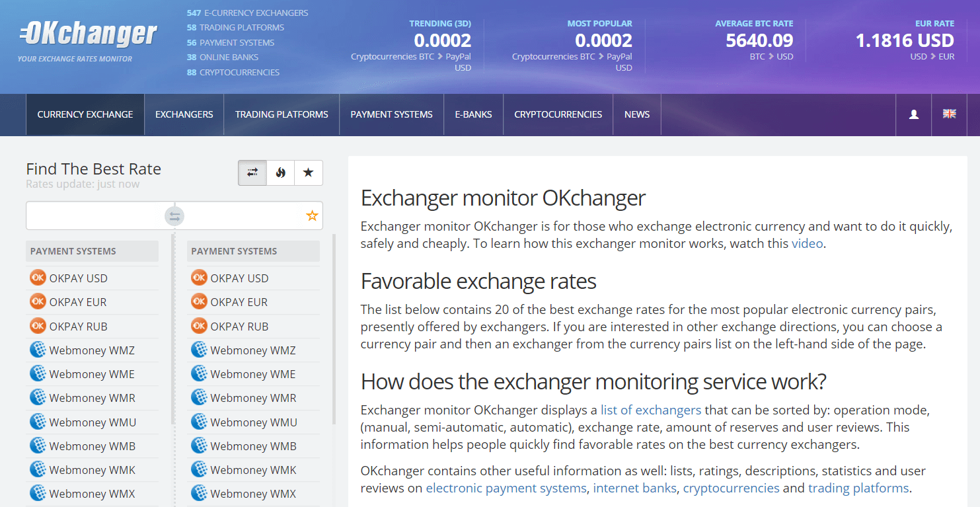Select Webmoney WMK text in right column
This screenshot has width=980, height=507.
(253, 470)
